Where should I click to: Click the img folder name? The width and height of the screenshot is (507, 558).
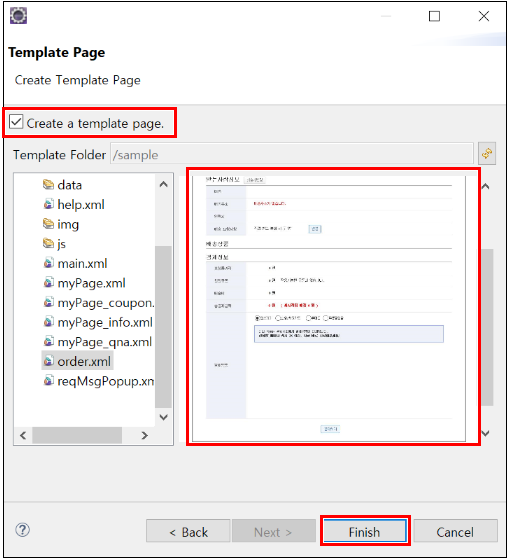coord(68,225)
